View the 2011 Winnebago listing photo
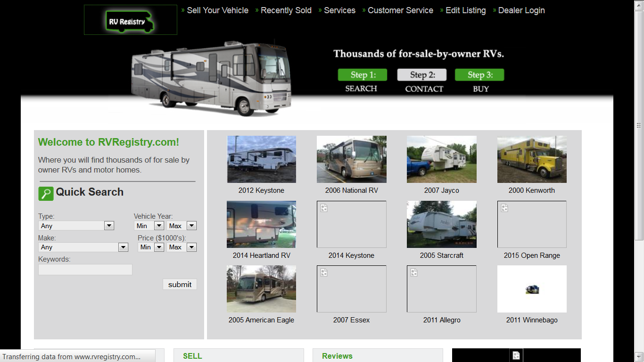Screen dimensions: 644x362 [x=532, y=289]
